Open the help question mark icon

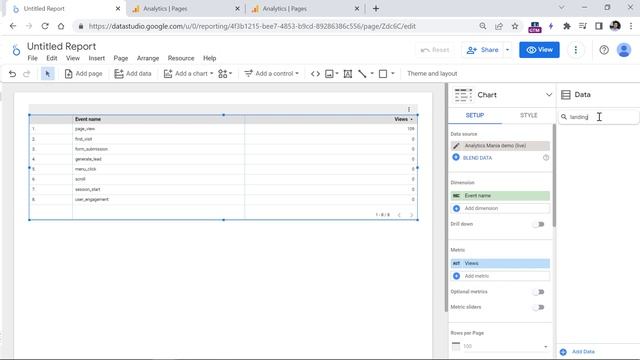[604, 50]
